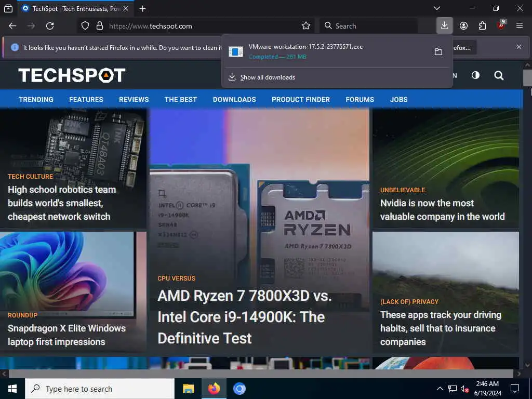Image resolution: width=532 pixels, height=399 pixels.
Task: Open the Trending menu
Action: tap(36, 99)
